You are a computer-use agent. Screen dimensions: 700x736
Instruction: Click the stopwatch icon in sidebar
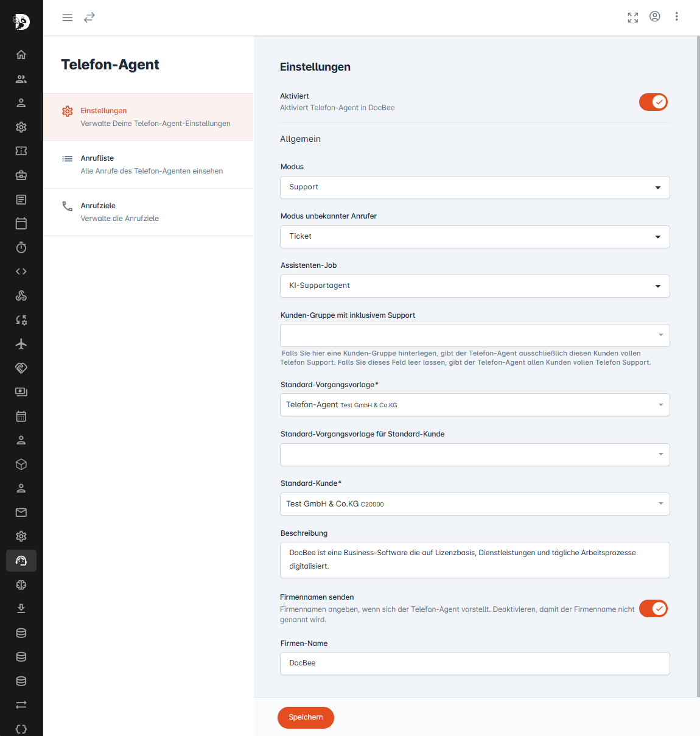click(x=21, y=248)
